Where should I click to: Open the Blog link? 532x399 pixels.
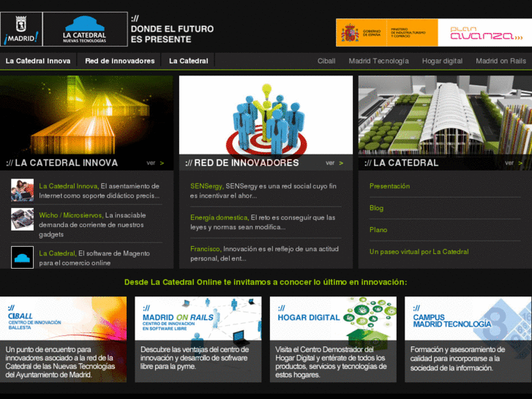click(376, 208)
